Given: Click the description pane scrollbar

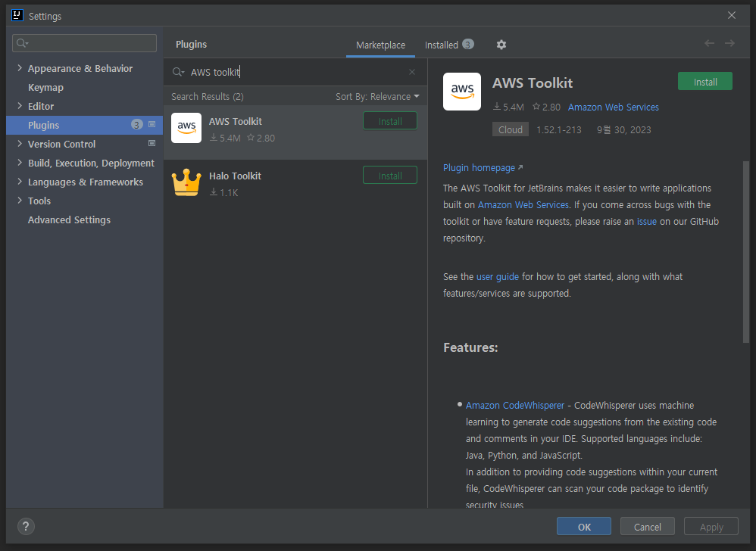Looking at the screenshot, I should coord(746,252).
